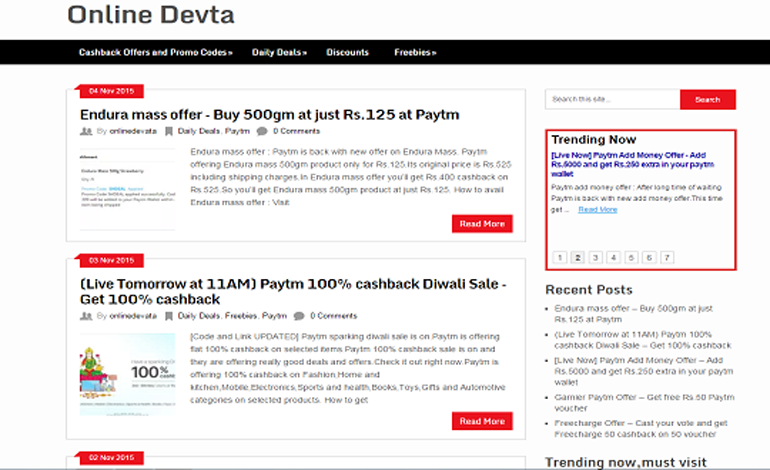This screenshot has width=770, height=470.
Task: Expand the Freebies menu
Action: pyautogui.click(x=415, y=52)
